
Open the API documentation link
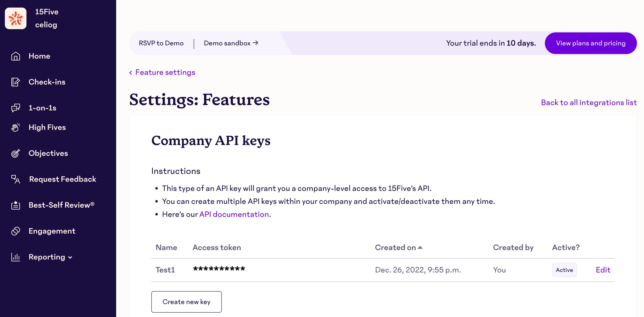pos(234,214)
